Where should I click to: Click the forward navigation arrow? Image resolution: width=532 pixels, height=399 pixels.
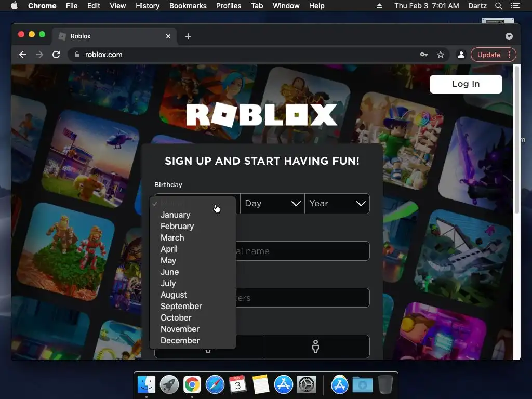click(39, 55)
